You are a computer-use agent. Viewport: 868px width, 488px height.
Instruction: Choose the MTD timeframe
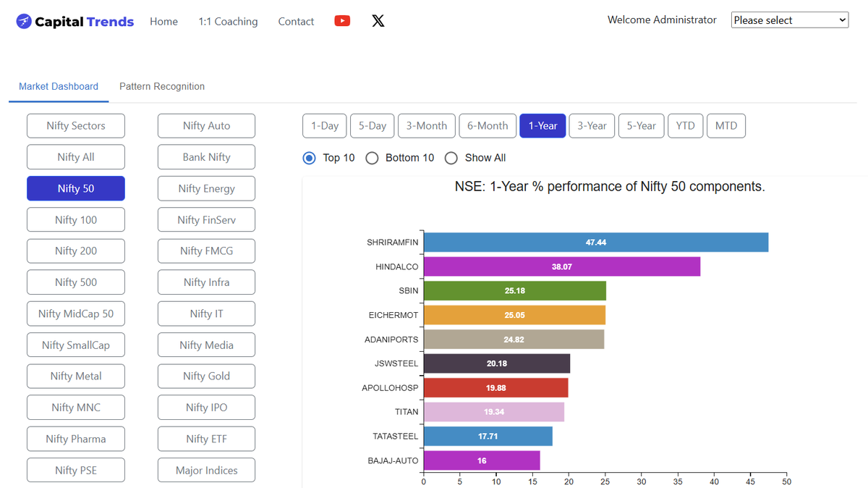(x=726, y=126)
